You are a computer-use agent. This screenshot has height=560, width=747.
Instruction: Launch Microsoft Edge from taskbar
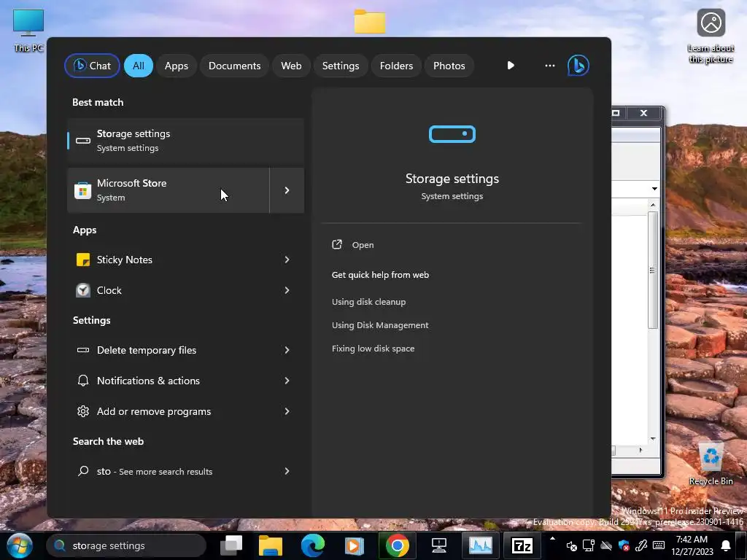pos(312,545)
